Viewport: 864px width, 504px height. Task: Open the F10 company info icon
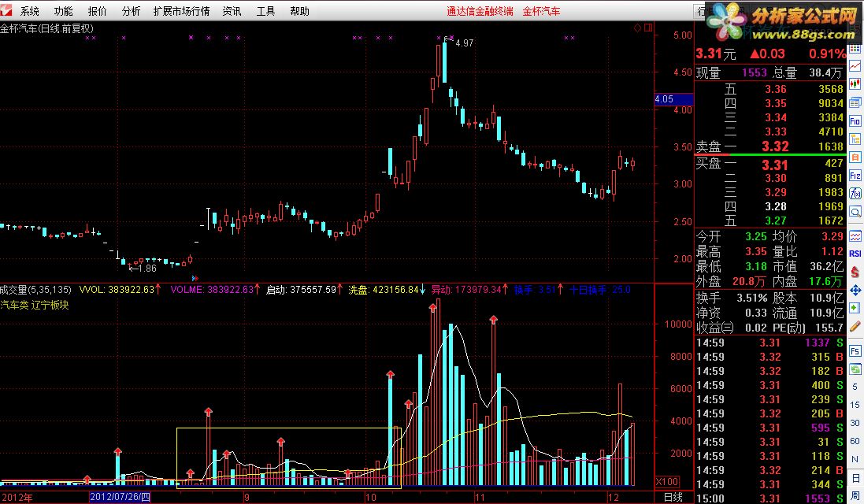(x=855, y=120)
